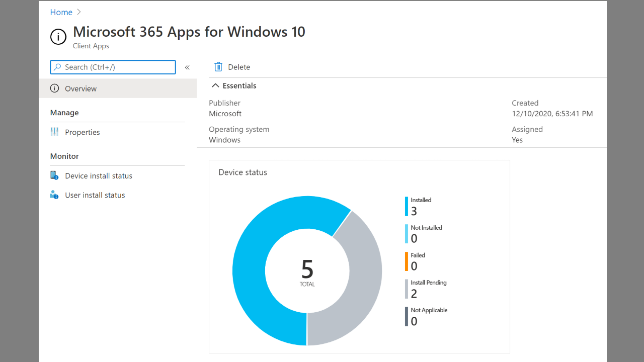Screen dimensions: 644x362
Task: Collapse the sidebar with the double-chevron
Action: 187,67
